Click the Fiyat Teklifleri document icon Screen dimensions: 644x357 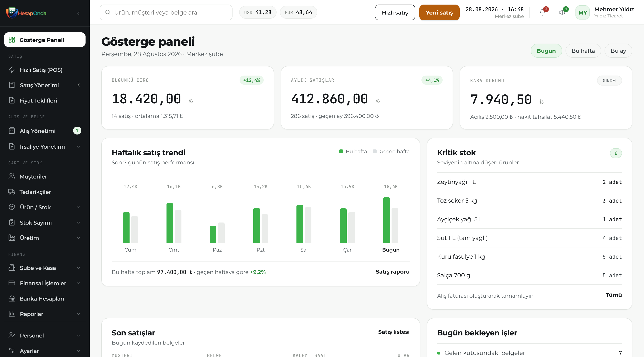(12, 100)
